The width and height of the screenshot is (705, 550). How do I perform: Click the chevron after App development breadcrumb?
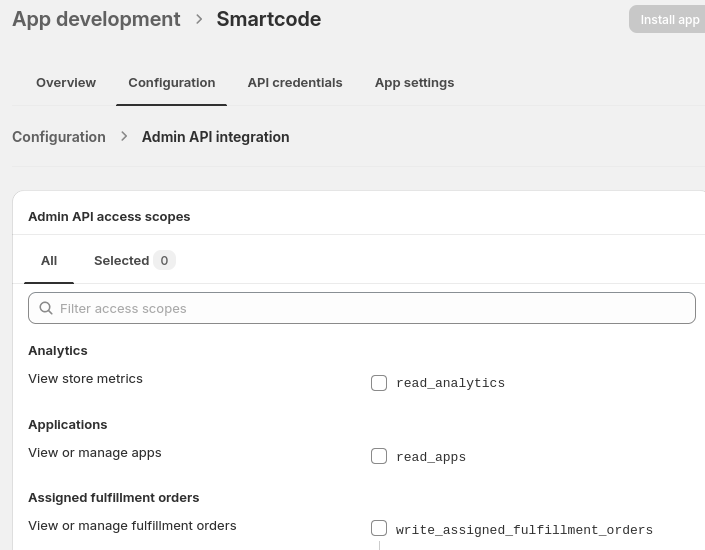click(x=199, y=19)
